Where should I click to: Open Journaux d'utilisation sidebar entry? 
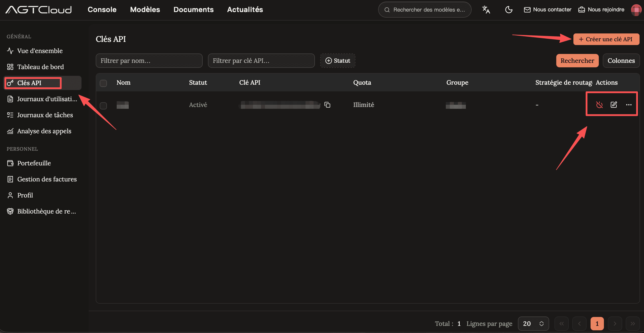[42, 99]
